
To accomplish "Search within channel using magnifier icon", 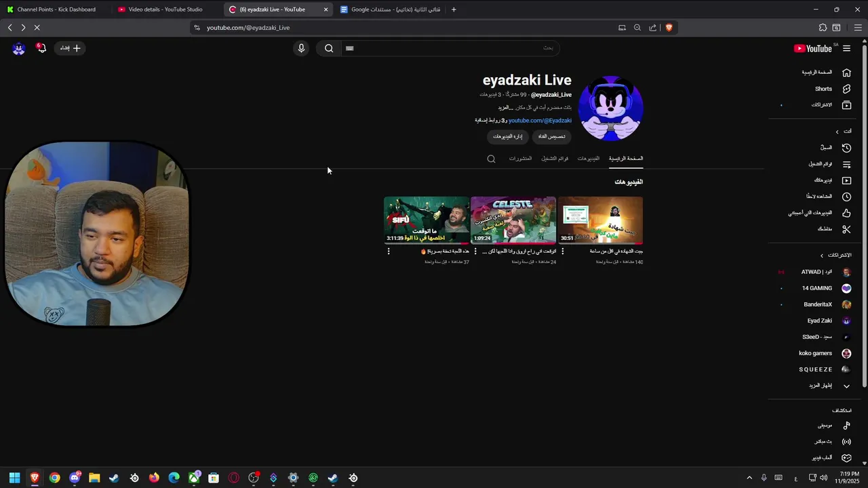I will pos(492,159).
